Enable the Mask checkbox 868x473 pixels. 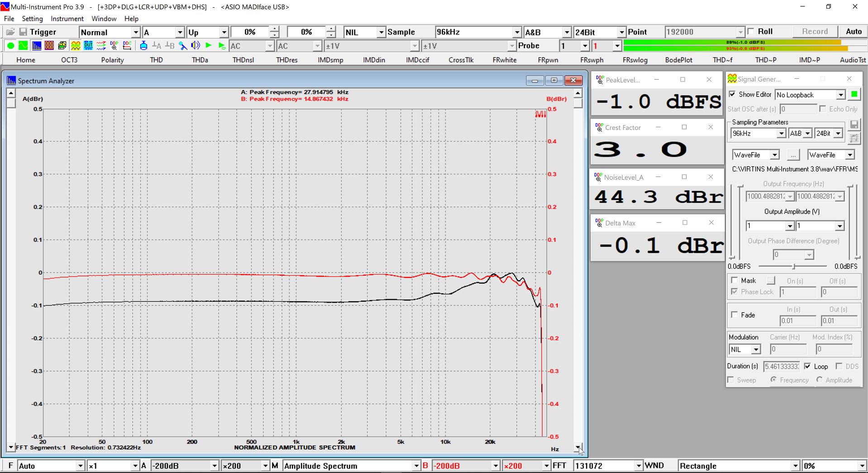click(734, 281)
